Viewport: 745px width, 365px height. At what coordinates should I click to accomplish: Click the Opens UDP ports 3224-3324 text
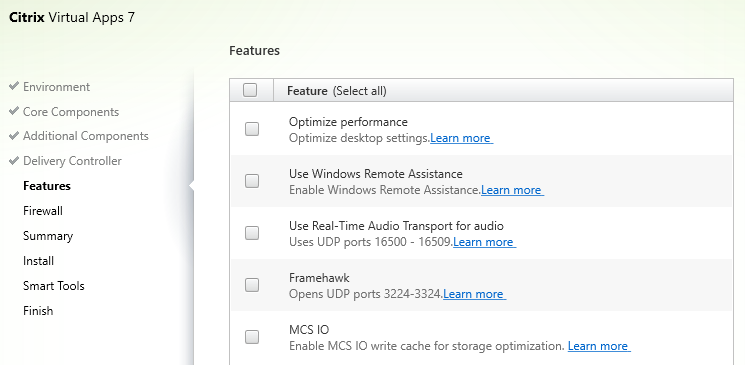[x=366, y=294]
